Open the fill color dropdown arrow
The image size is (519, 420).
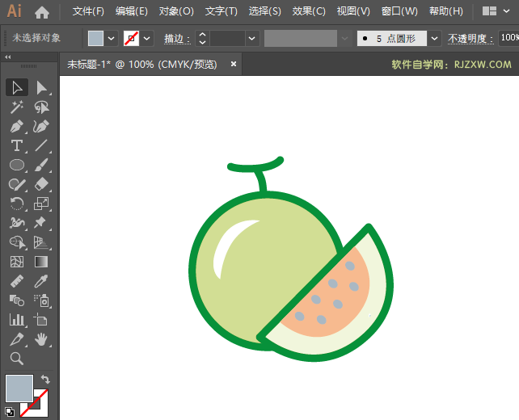(x=112, y=38)
